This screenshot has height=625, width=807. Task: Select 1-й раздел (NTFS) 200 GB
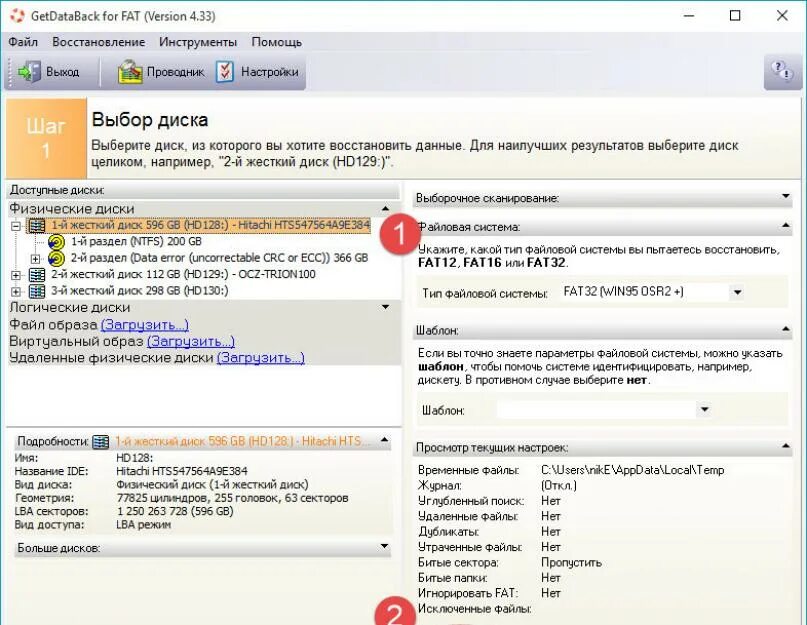(136, 241)
